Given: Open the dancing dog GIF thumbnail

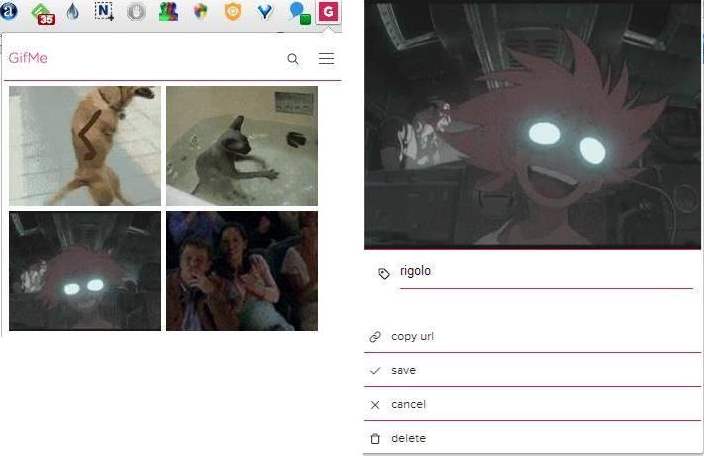Looking at the screenshot, I should [x=85, y=146].
